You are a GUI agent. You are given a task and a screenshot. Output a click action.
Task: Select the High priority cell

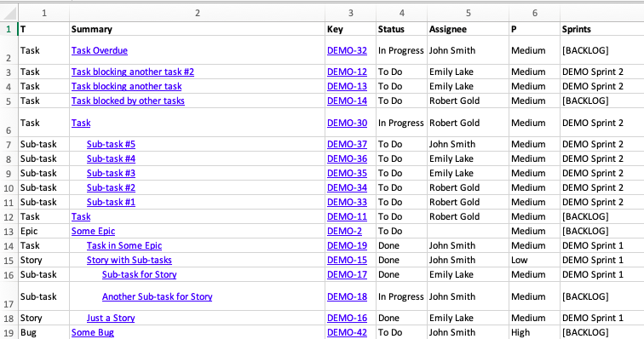534,332
